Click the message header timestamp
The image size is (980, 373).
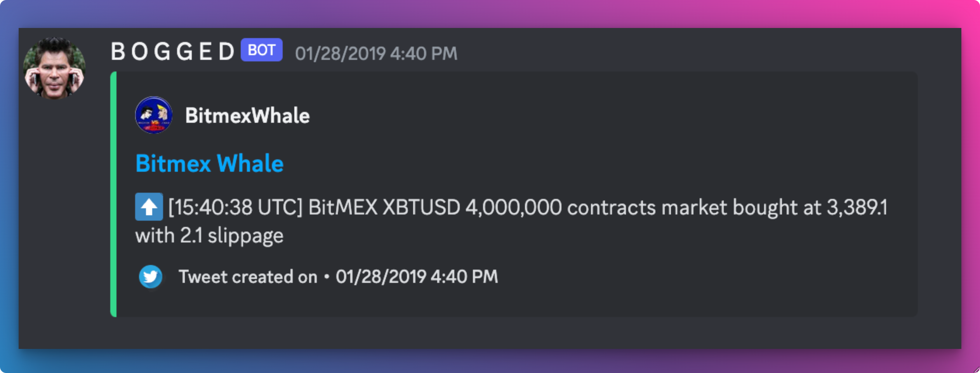pyautogui.click(x=376, y=54)
